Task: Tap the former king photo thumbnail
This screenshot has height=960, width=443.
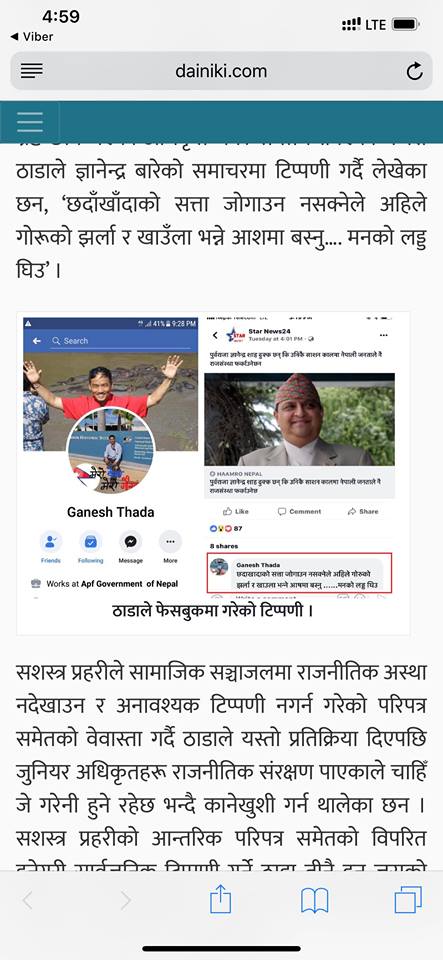Action: pos(300,419)
